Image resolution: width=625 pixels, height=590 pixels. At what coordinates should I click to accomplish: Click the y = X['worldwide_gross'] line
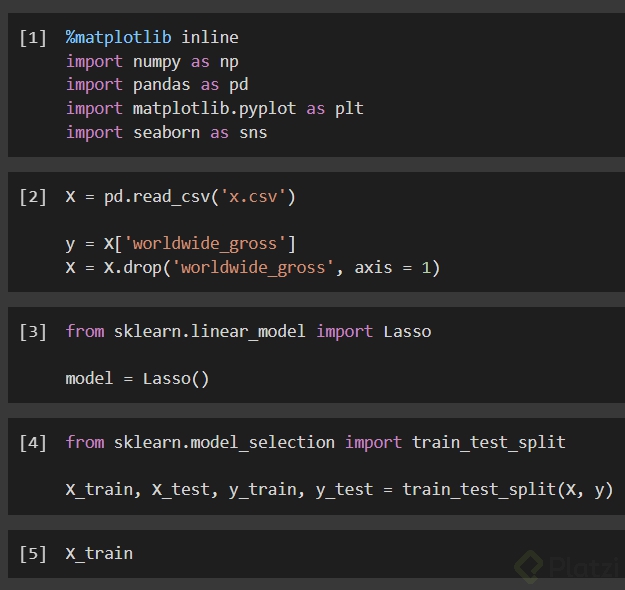coord(180,244)
